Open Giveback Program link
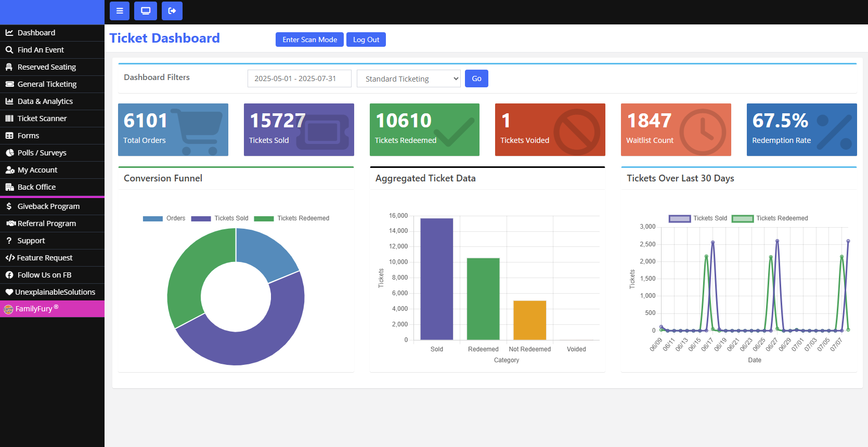Viewport: 868px width, 447px height. click(52, 206)
